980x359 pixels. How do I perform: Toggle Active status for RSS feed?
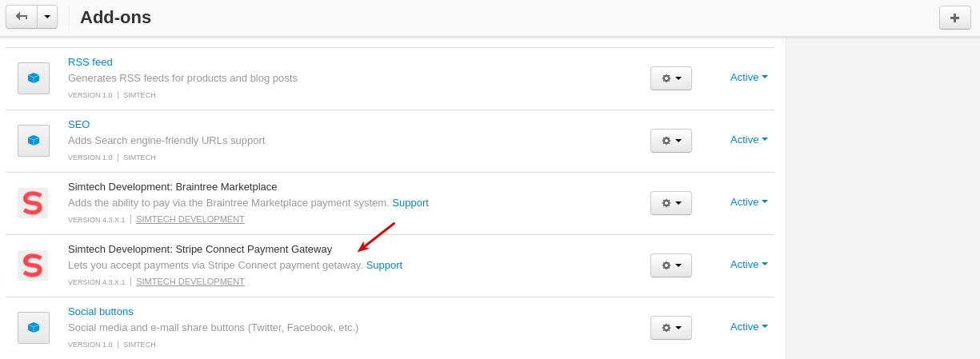click(x=749, y=78)
